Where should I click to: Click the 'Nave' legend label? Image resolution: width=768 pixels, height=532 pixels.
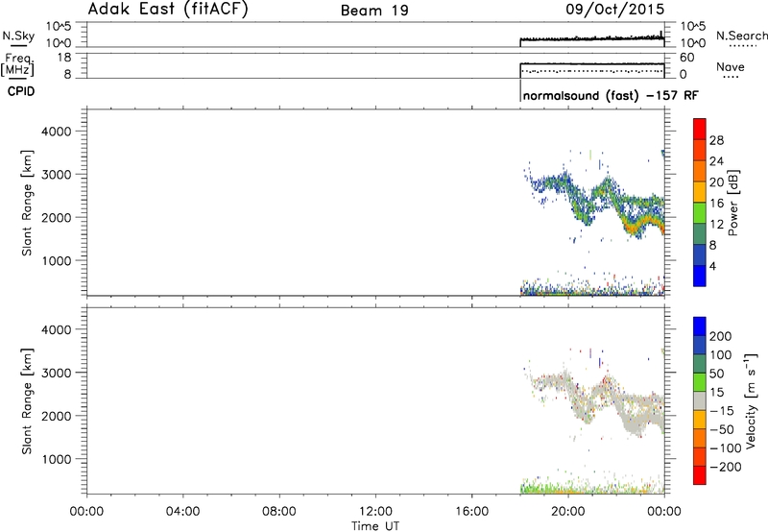pos(731,66)
